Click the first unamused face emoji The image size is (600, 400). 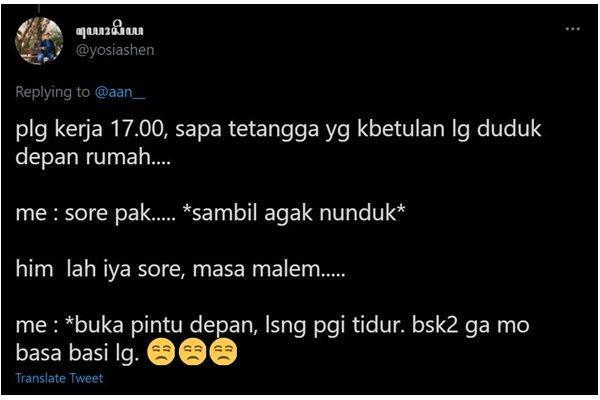(161, 352)
